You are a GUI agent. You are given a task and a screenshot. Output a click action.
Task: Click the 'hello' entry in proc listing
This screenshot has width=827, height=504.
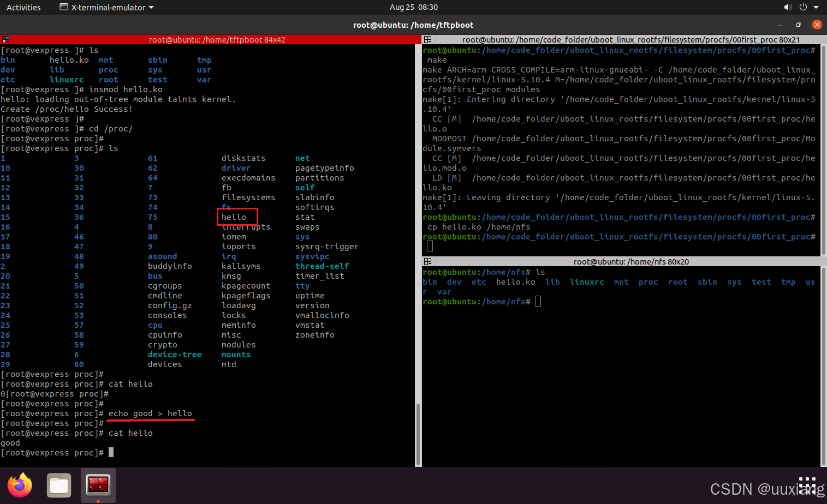(234, 217)
